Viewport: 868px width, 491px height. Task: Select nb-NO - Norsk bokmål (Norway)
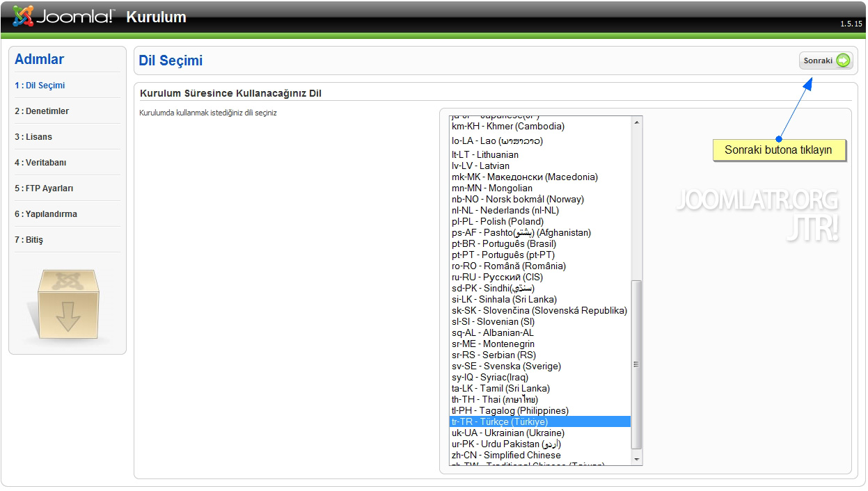point(540,199)
